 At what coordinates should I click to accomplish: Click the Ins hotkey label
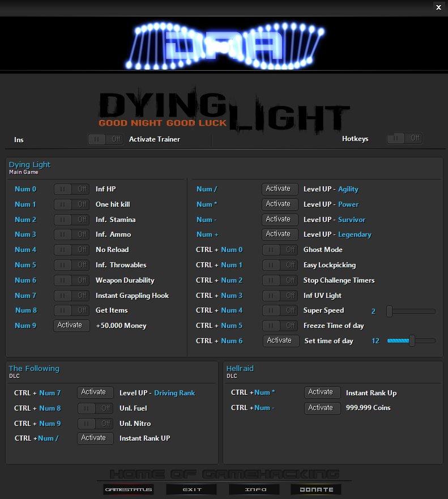tap(19, 140)
